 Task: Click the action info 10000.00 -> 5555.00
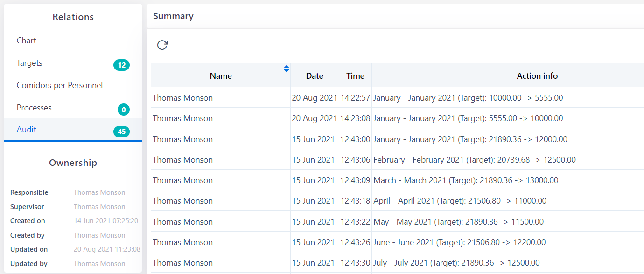[468, 98]
